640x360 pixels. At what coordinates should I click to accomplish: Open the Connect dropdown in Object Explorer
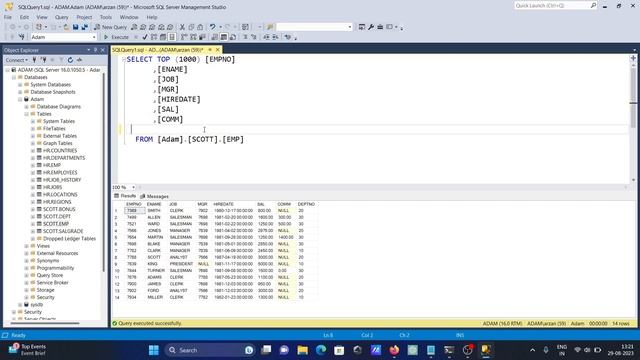(16, 60)
